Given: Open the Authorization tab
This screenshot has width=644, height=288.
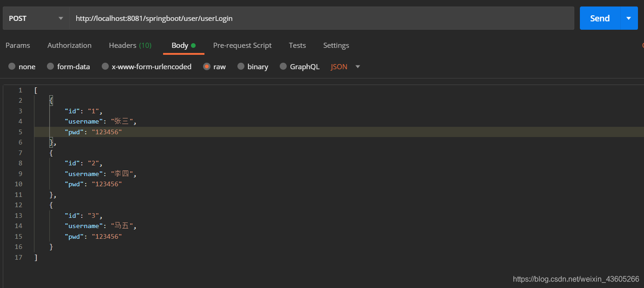Looking at the screenshot, I should pyautogui.click(x=69, y=45).
